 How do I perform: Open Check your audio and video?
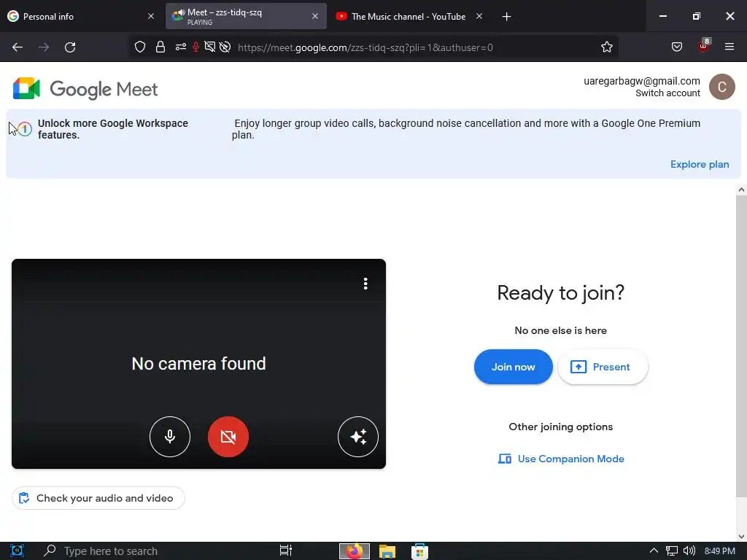point(98,498)
